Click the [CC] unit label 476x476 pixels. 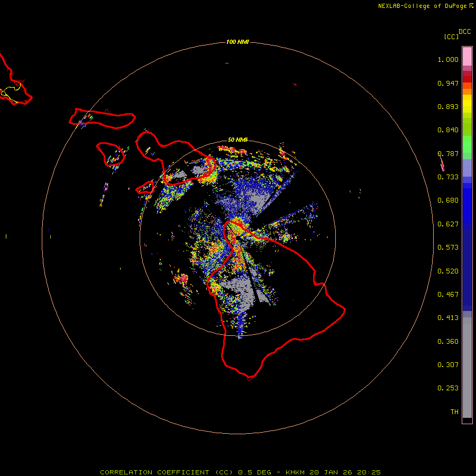[x=451, y=36]
